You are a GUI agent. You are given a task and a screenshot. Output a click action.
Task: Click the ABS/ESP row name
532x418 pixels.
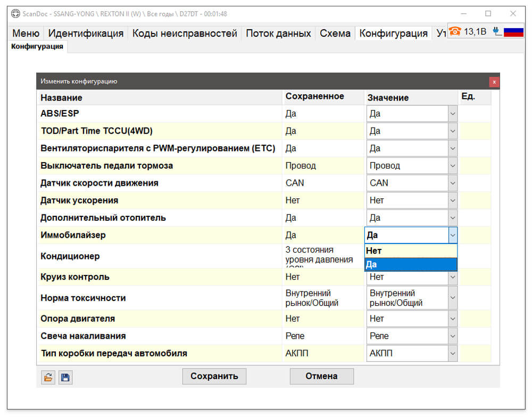(x=60, y=114)
